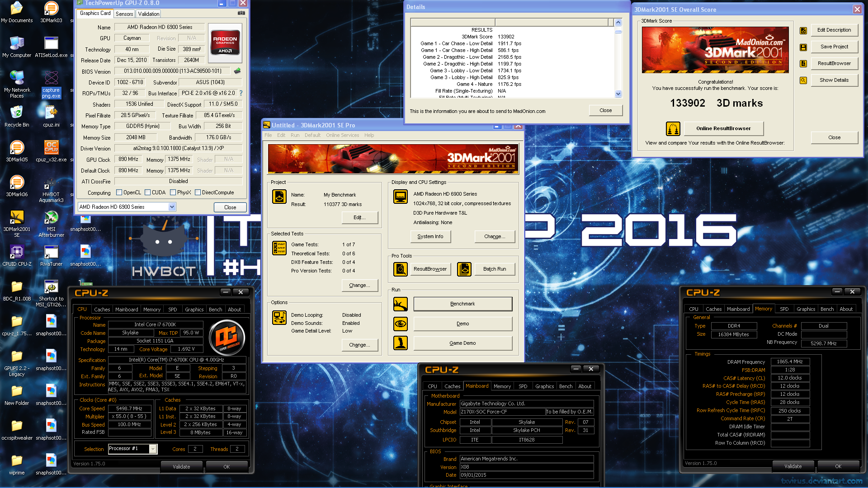Open the cpuz_x32.exe desktop icon
Screen dimensions: 868x488
pos(51,151)
